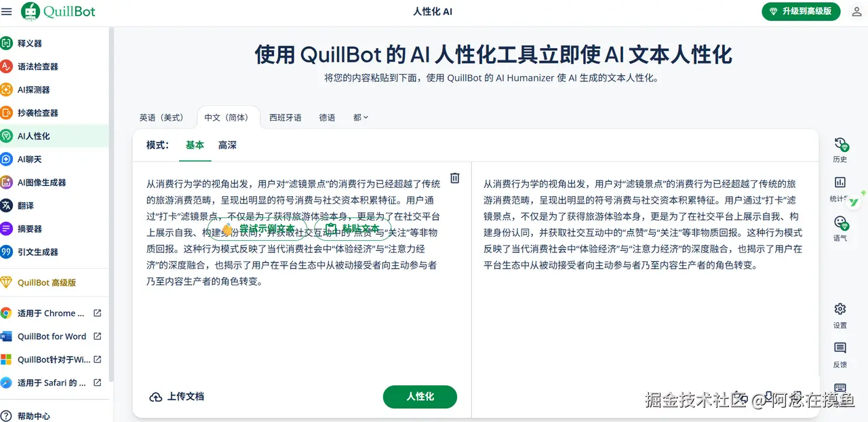
Task: Click the 摘要器 sidebar icon
Action: [x=6, y=229]
